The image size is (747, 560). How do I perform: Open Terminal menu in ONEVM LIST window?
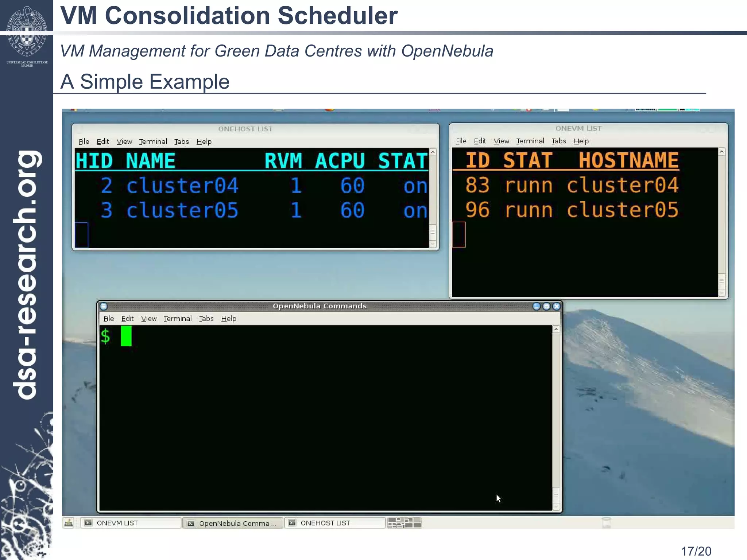coord(530,141)
